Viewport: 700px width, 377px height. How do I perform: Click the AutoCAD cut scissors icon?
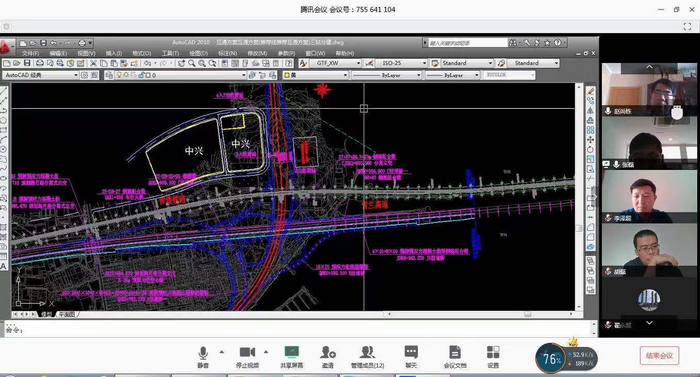pos(93,63)
